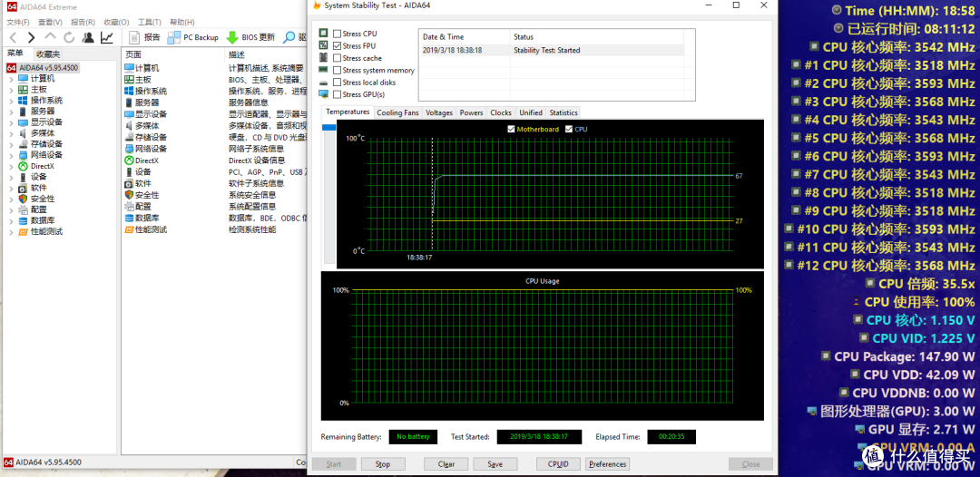
Task: Click the Stop button
Action: click(x=383, y=464)
